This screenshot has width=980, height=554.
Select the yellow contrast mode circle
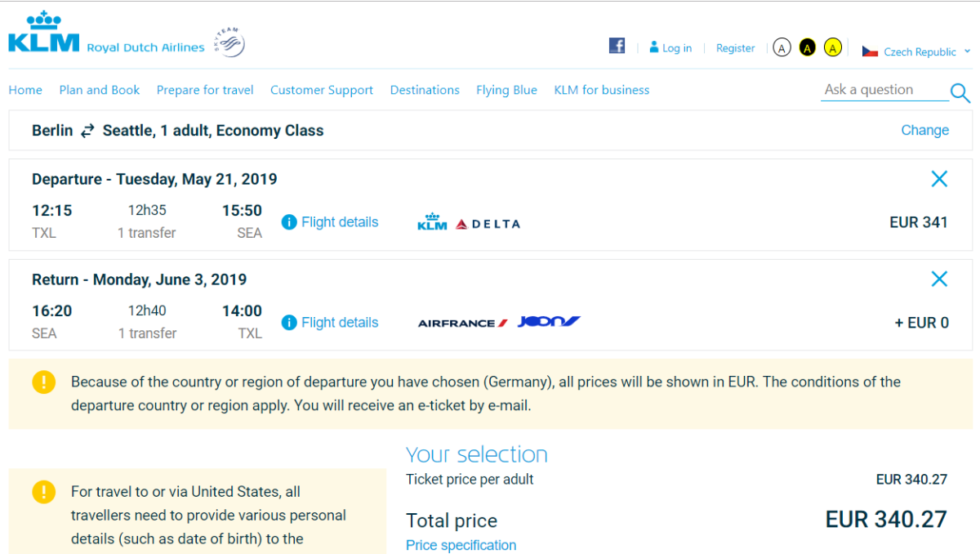point(832,47)
